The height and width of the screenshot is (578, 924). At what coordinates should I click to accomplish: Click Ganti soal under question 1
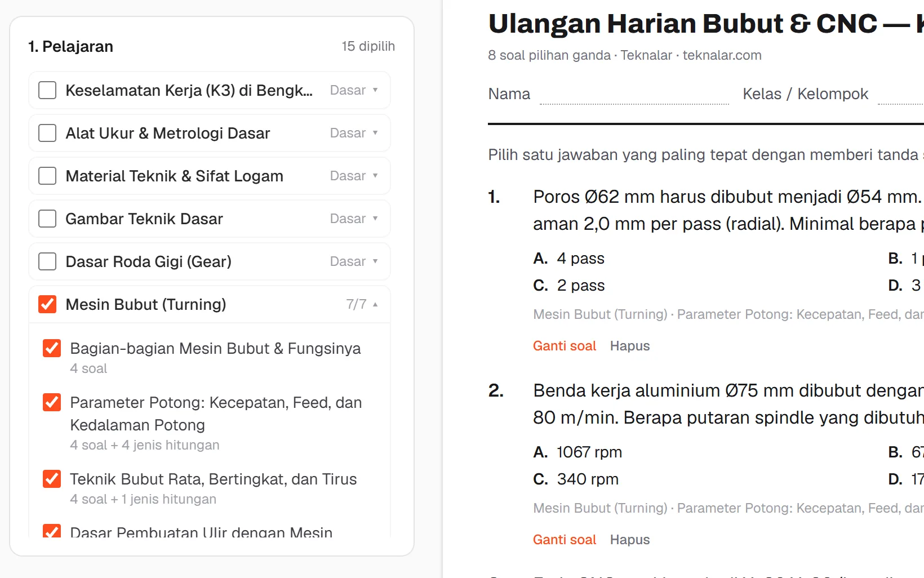[x=565, y=346]
